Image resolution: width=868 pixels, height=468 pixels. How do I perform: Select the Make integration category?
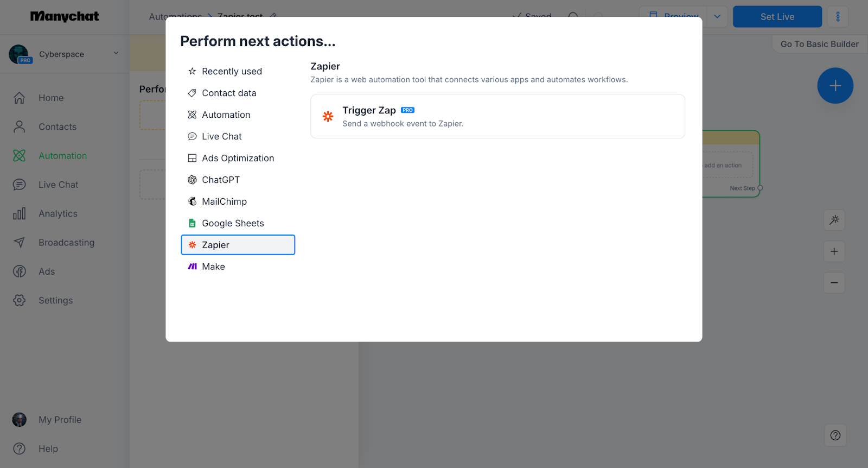(x=213, y=267)
